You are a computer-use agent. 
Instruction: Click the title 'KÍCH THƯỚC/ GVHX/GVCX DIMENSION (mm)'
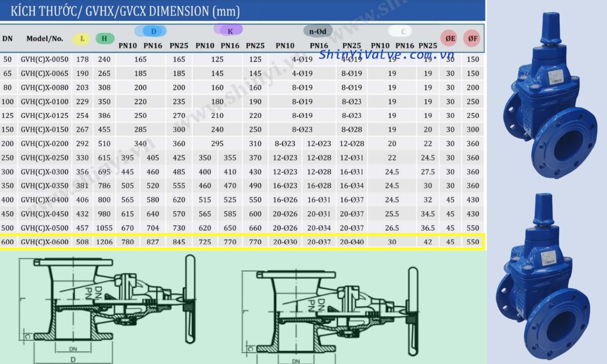coord(125,11)
